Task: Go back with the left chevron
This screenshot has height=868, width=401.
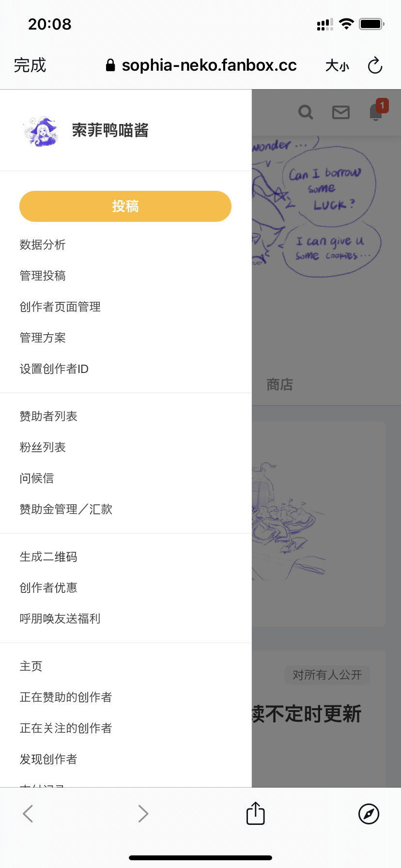Action: pyautogui.click(x=28, y=814)
